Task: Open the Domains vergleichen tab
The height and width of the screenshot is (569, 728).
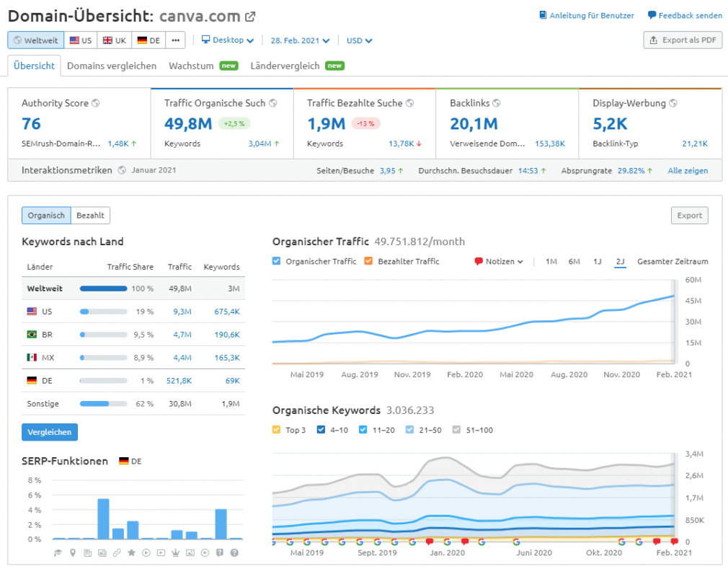Action: coord(112,66)
